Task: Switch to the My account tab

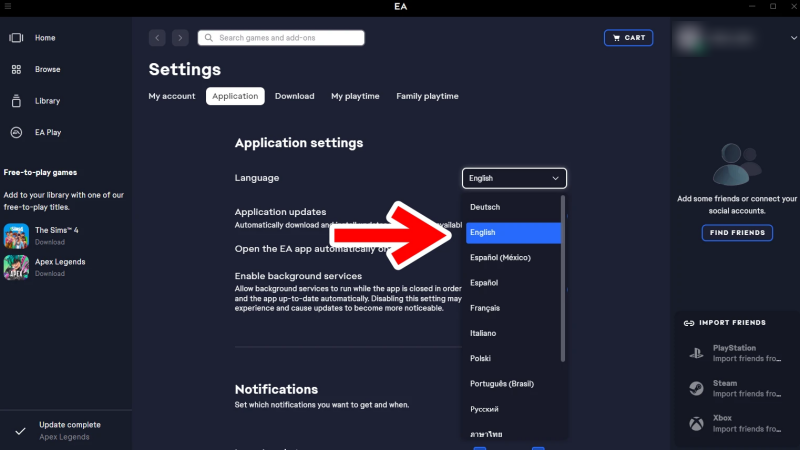Action: [x=172, y=96]
